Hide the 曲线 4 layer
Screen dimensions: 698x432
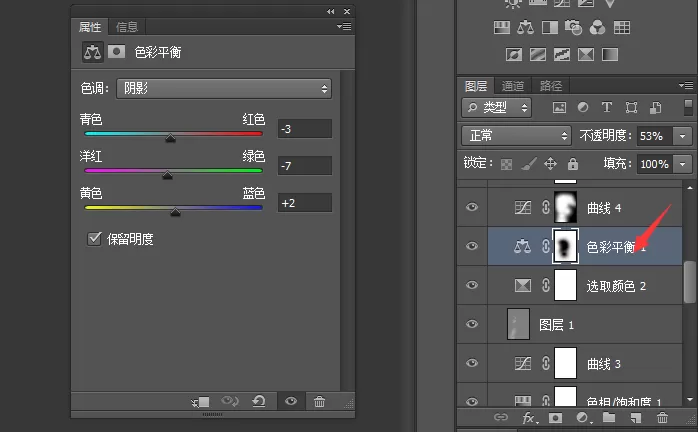[472, 207]
